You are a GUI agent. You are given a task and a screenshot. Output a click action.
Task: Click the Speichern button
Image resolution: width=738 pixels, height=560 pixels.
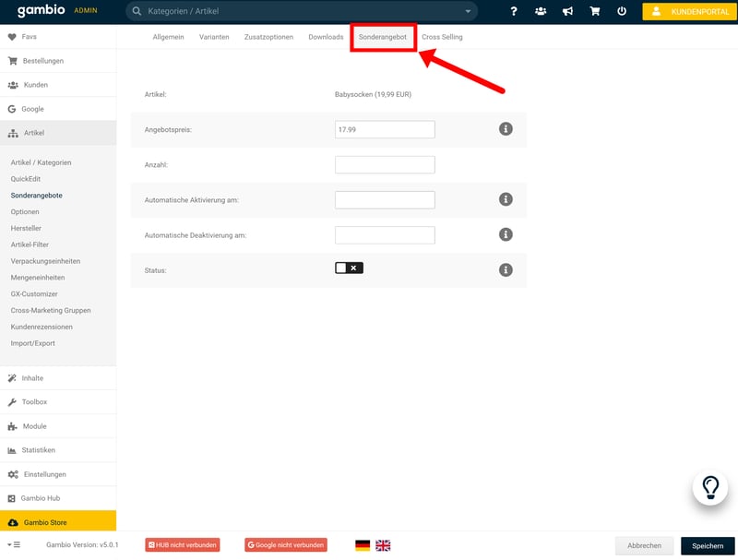point(708,545)
